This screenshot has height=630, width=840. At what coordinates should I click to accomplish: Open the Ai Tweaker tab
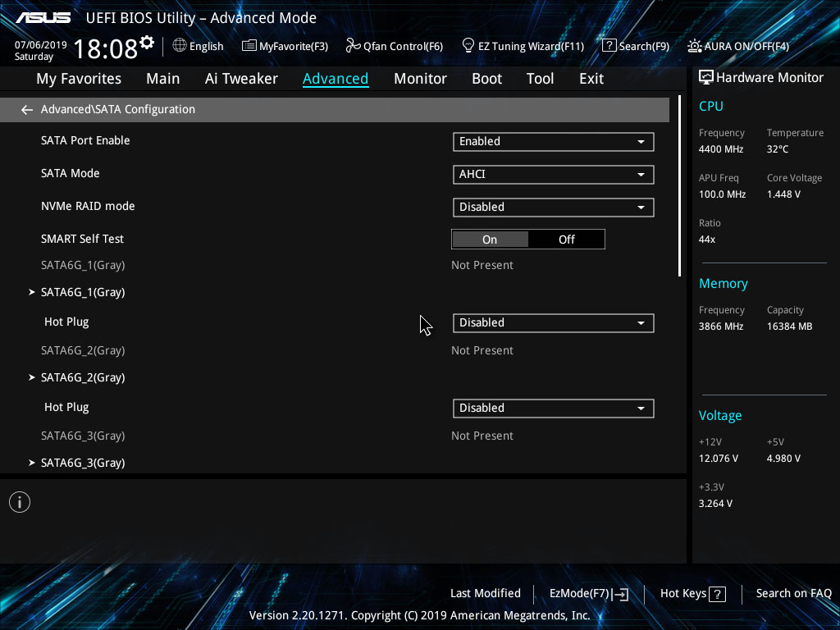coord(241,79)
